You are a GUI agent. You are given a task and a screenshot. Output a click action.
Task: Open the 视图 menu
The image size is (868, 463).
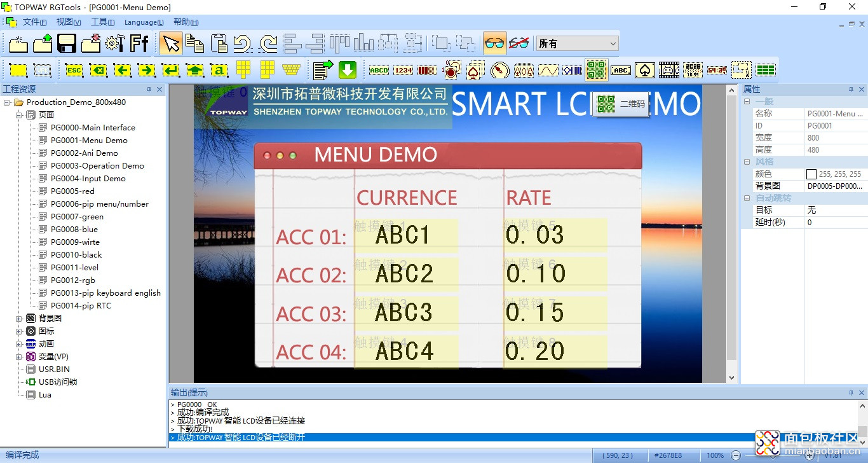tap(68, 22)
